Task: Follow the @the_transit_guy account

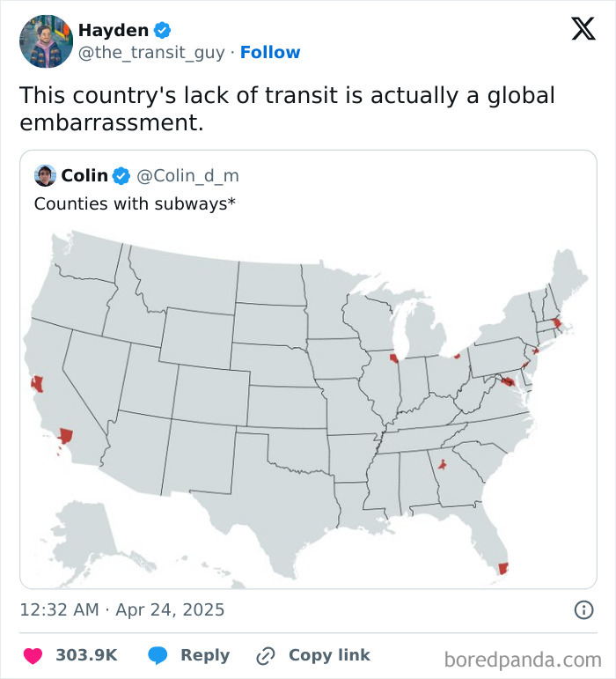Action: [x=270, y=52]
